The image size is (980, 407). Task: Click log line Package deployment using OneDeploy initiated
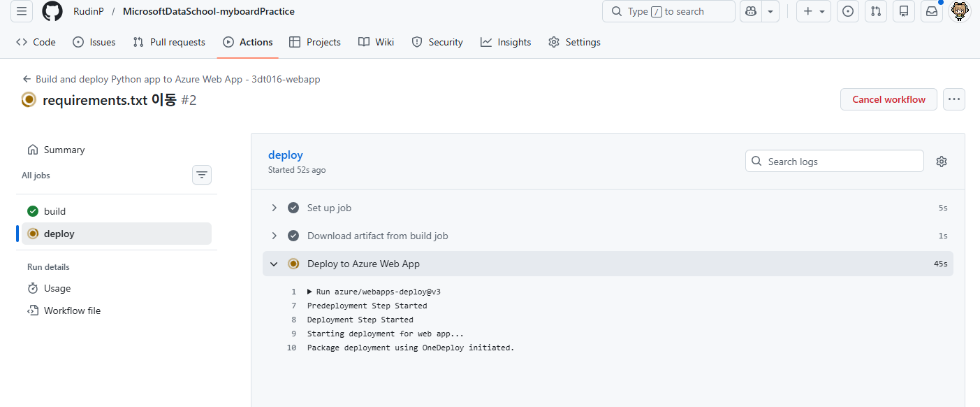point(411,348)
